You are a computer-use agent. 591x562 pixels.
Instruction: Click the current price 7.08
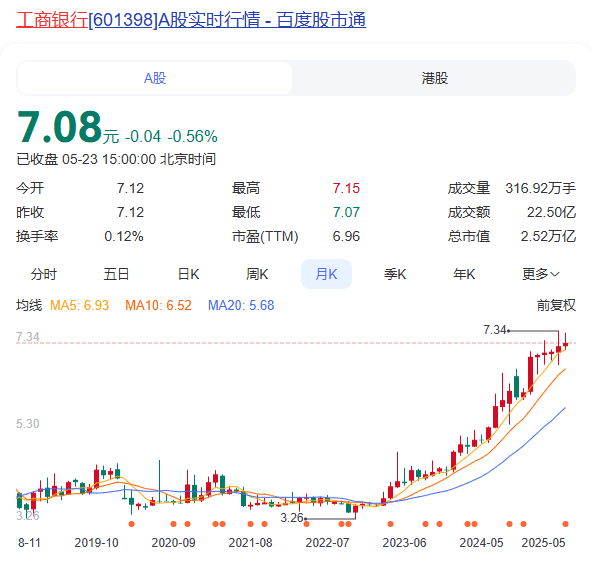60,127
